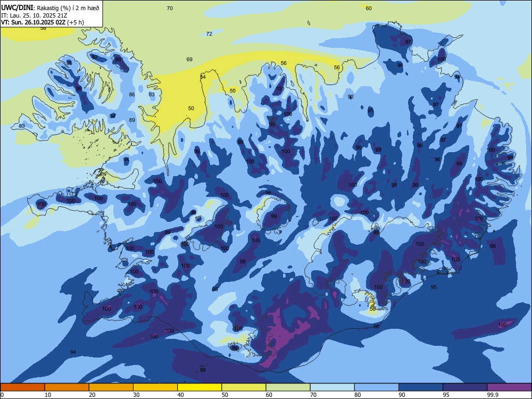
Task: Select the purple above-99.9 legend swatch
Action: click(509, 387)
